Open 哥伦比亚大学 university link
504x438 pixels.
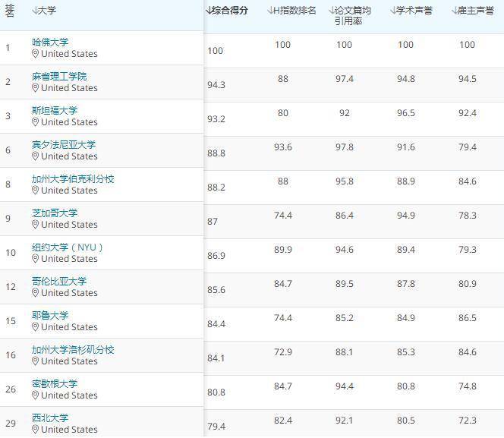59,281
